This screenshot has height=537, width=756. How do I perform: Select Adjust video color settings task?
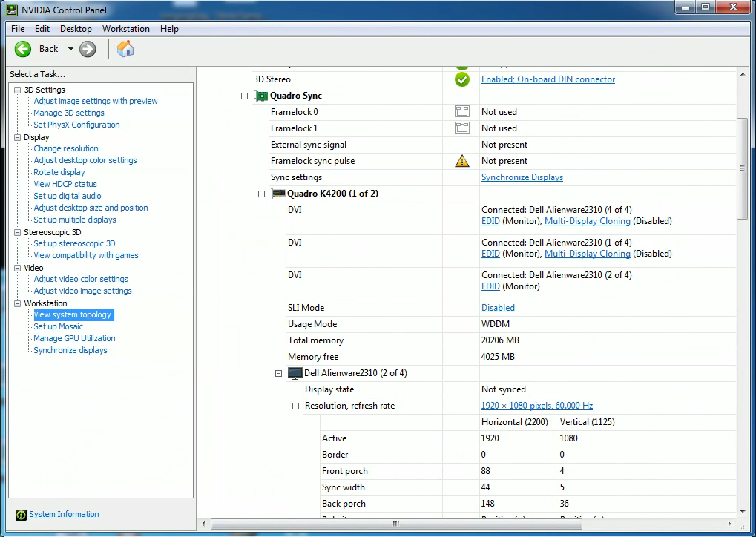pos(81,279)
